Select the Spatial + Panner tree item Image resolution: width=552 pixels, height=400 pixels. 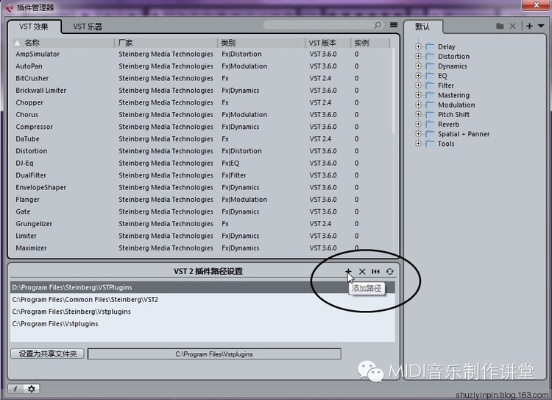464,134
